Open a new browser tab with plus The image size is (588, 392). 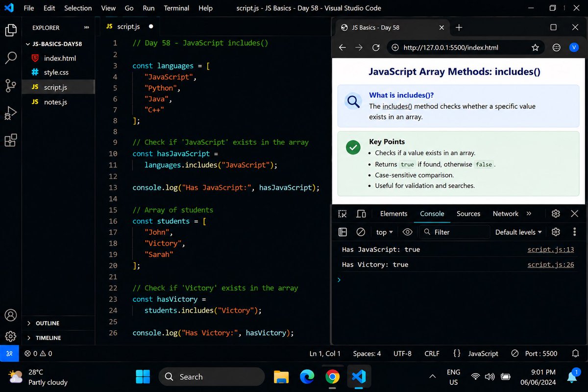[459, 27]
